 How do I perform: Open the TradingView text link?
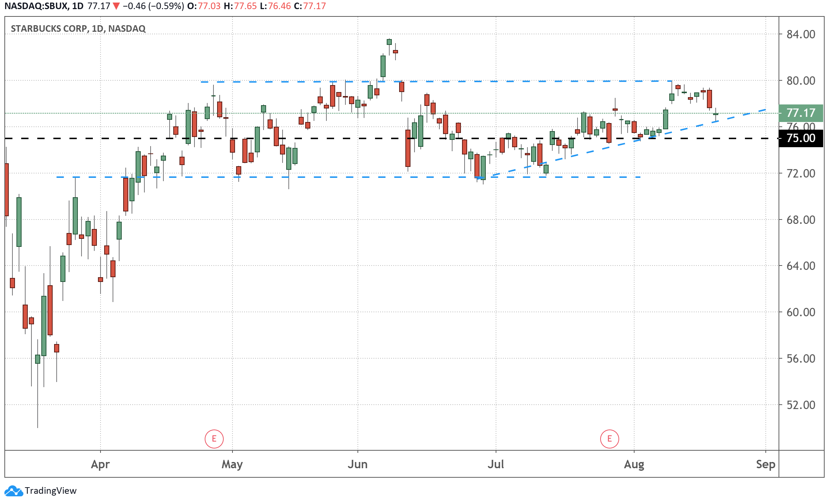(x=51, y=491)
